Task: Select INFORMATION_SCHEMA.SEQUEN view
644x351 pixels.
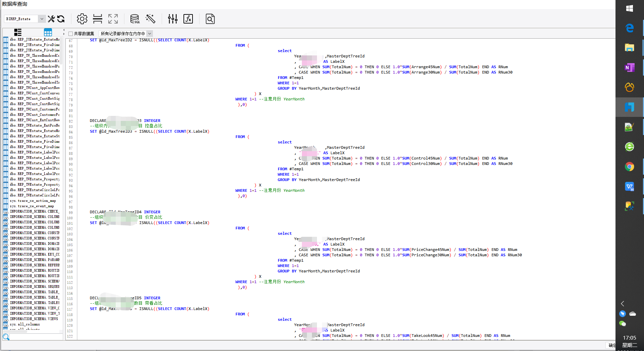Action: click(35, 287)
